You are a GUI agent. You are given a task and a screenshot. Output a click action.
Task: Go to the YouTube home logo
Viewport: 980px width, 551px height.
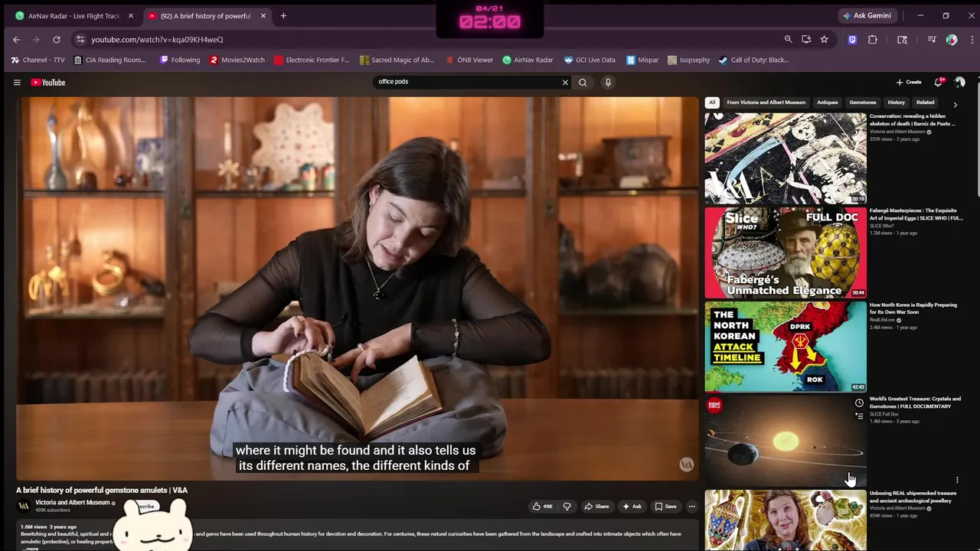pos(48,83)
